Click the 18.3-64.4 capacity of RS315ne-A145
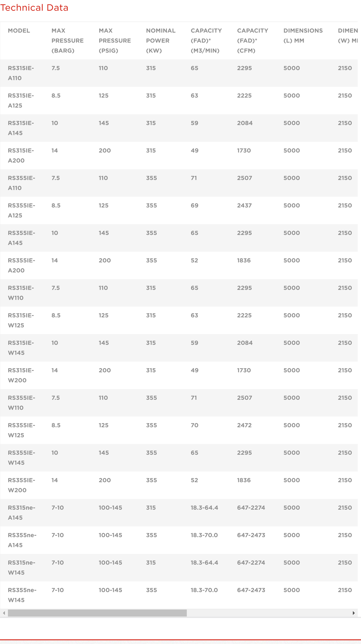Screen dimensions: 361x644 [x=204, y=508]
